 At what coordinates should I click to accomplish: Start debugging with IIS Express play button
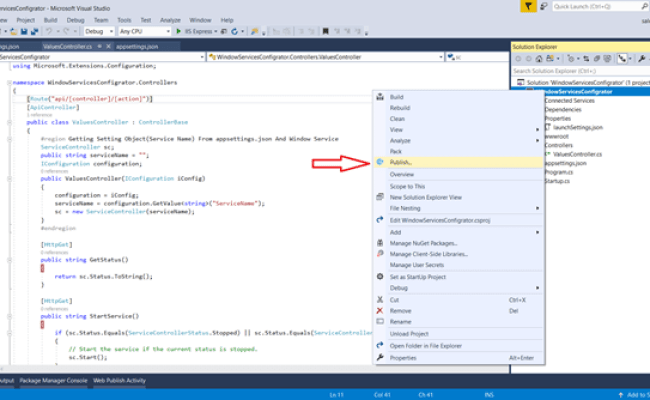179,32
